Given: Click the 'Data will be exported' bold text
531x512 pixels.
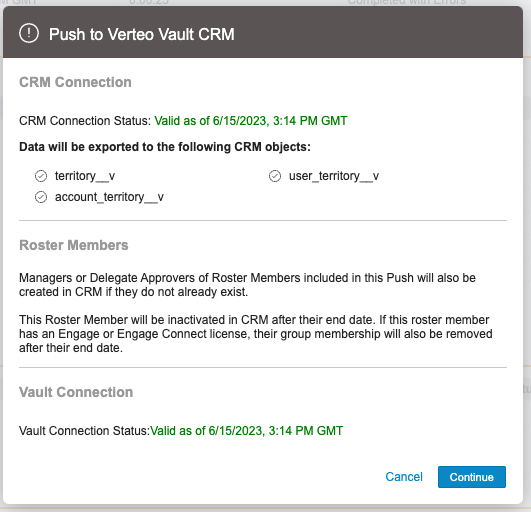Looking at the screenshot, I should pos(165,147).
